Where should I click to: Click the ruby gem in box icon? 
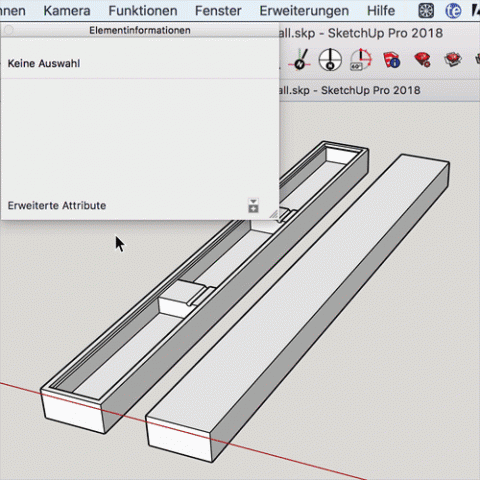tap(453, 60)
